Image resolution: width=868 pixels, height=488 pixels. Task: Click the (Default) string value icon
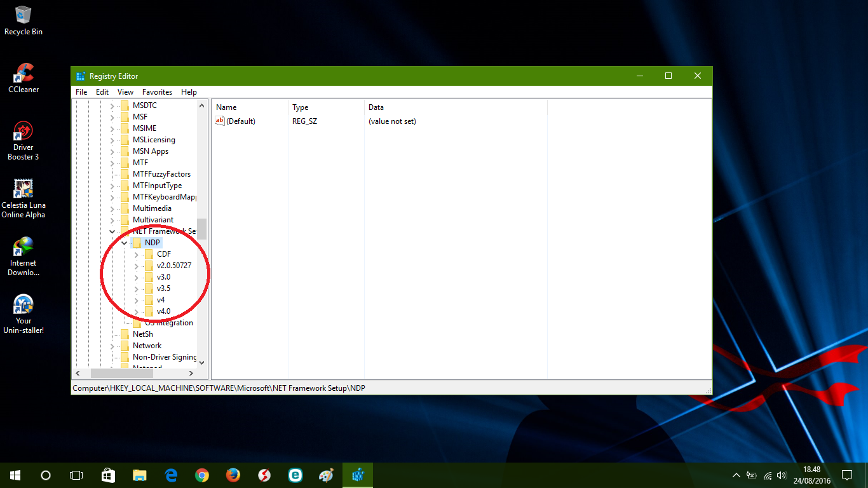click(220, 121)
